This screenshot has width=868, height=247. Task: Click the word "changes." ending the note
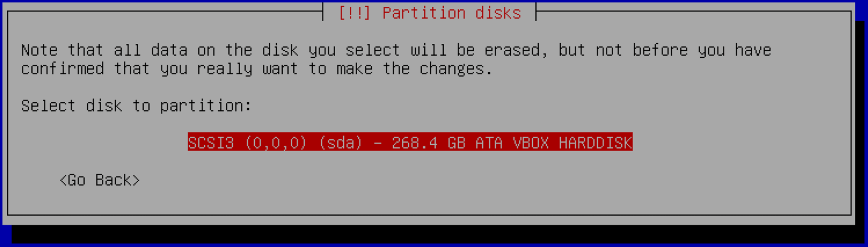click(x=456, y=69)
